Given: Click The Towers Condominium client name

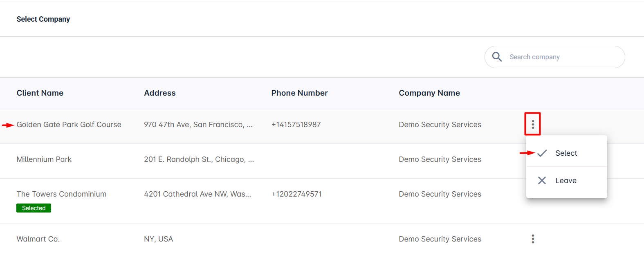Looking at the screenshot, I should (61, 194).
